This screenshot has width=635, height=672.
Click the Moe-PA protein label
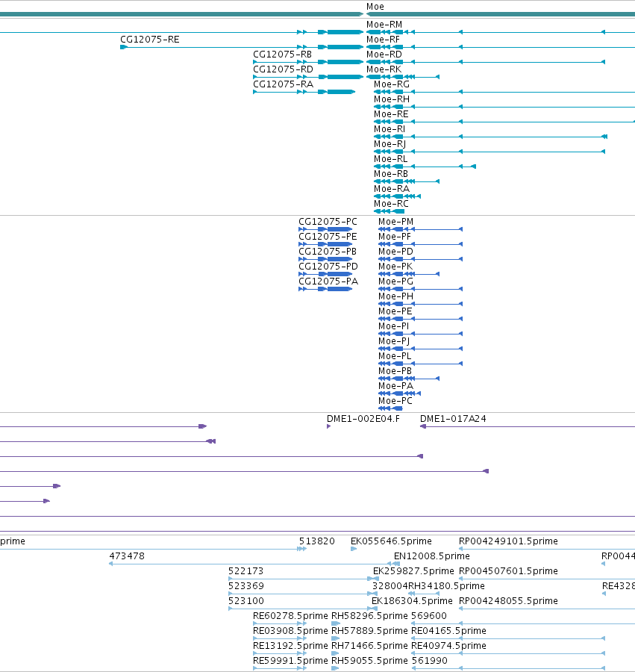coord(395,386)
